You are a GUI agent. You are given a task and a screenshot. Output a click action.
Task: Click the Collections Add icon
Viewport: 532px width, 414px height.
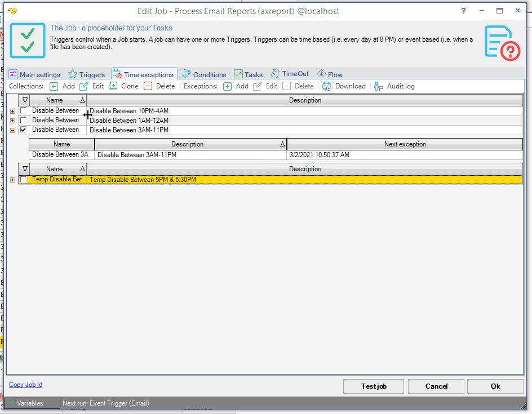point(54,86)
